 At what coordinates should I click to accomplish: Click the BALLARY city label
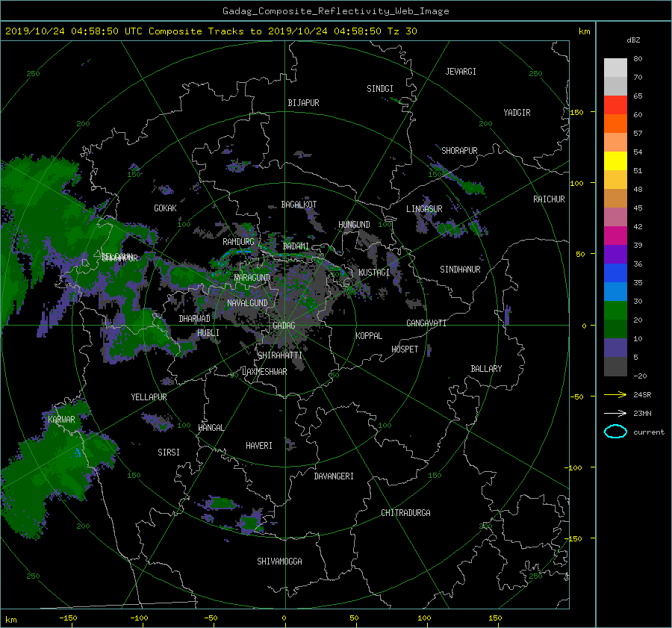pyautogui.click(x=486, y=369)
